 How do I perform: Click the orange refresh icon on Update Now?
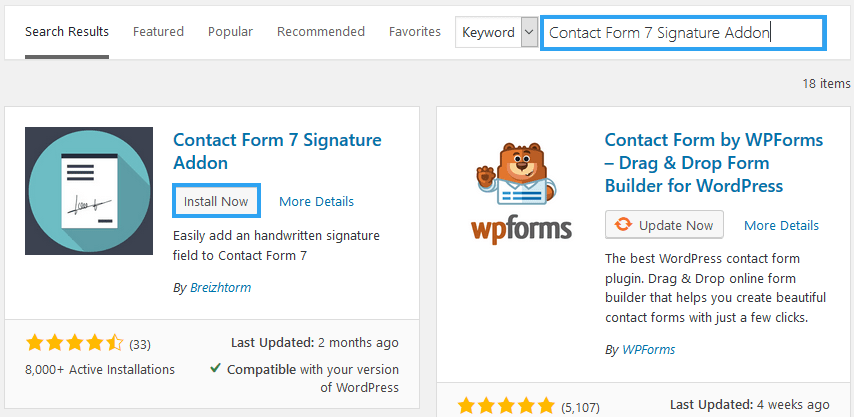click(x=623, y=225)
